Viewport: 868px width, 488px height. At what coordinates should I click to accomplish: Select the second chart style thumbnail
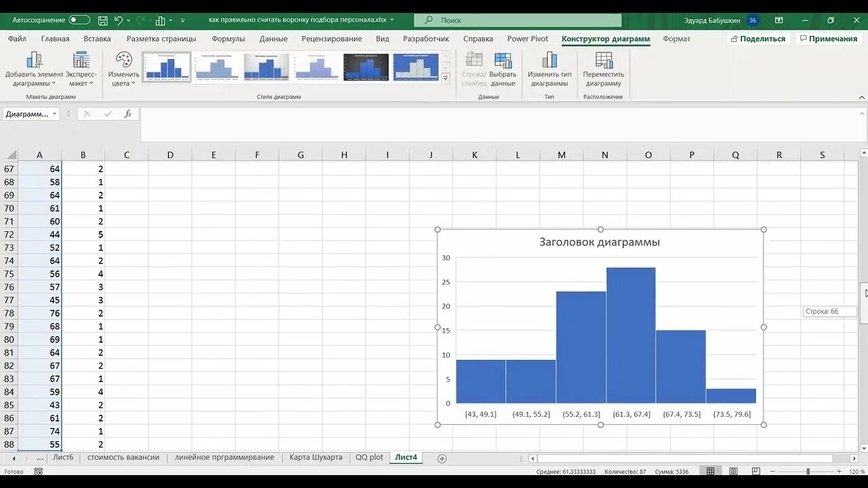(216, 67)
